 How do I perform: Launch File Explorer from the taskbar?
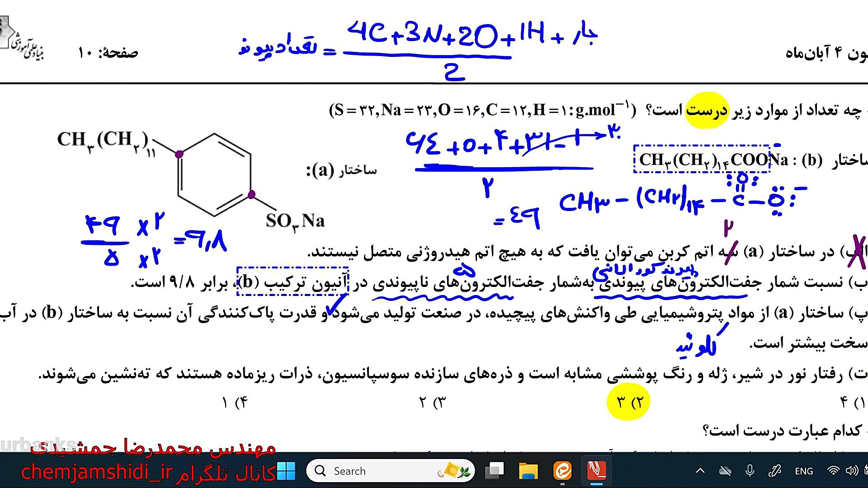click(x=528, y=471)
